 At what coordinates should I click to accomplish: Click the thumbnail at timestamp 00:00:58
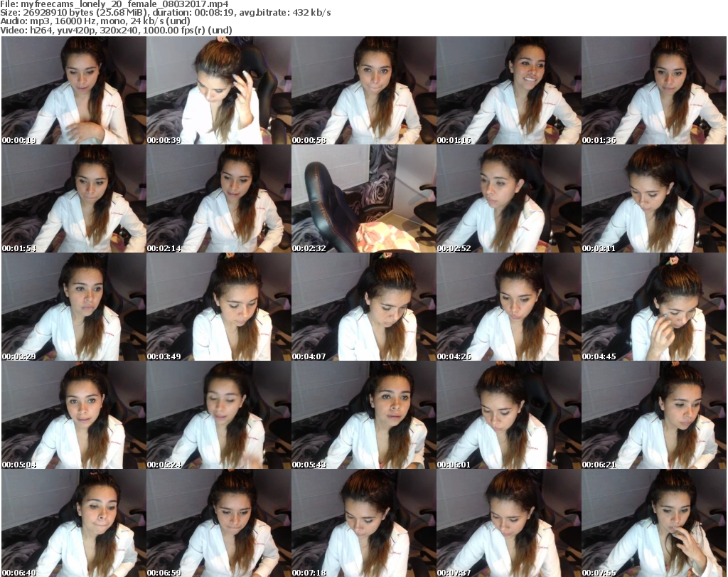click(364, 90)
